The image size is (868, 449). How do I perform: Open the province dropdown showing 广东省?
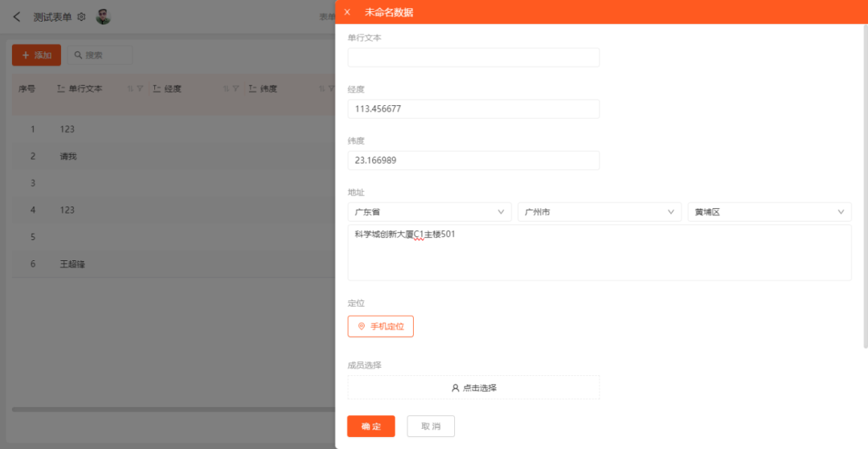point(429,212)
